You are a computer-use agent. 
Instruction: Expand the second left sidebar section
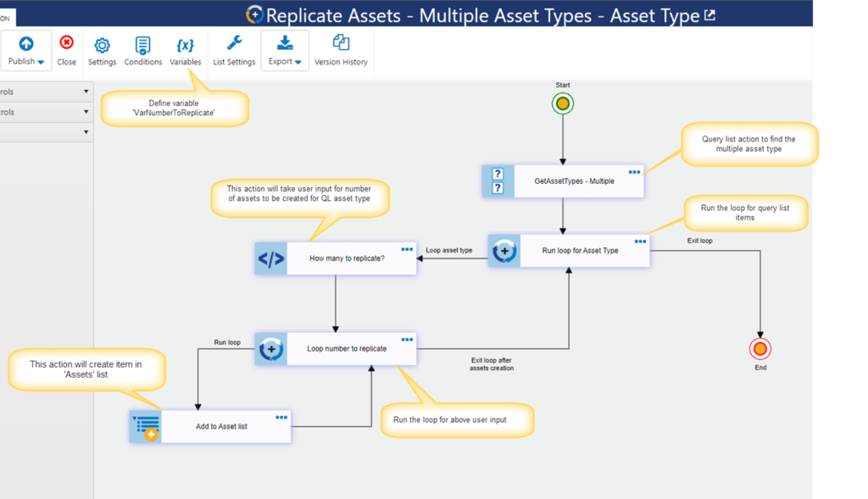(x=86, y=112)
